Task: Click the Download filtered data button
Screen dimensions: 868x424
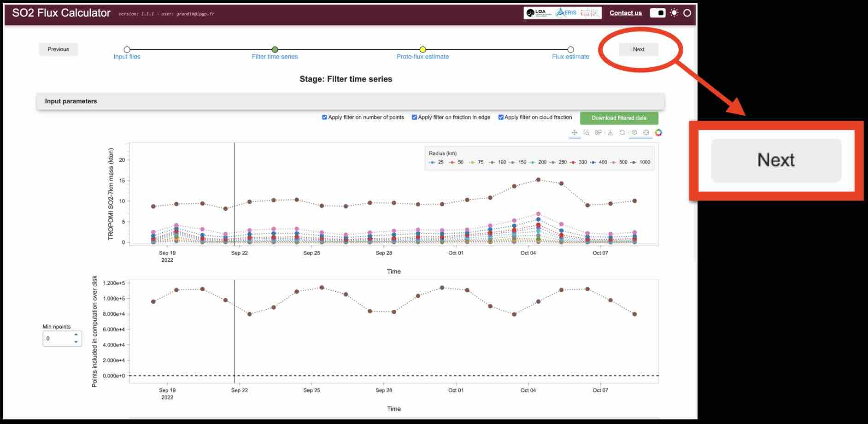Action: click(619, 118)
